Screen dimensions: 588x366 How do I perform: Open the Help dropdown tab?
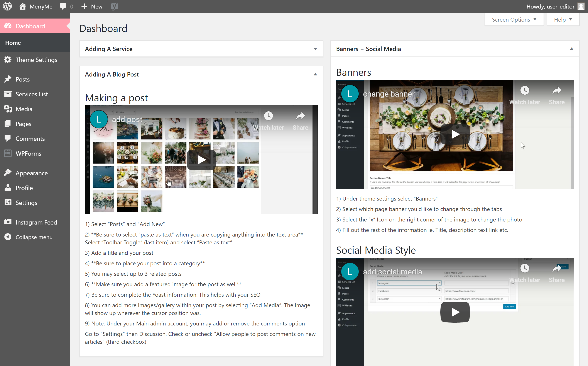tap(563, 20)
